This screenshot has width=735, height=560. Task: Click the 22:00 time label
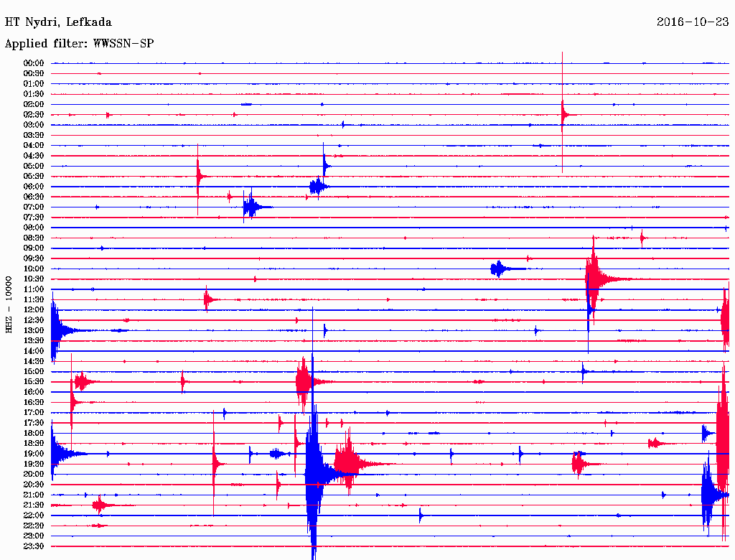(34, 515)
